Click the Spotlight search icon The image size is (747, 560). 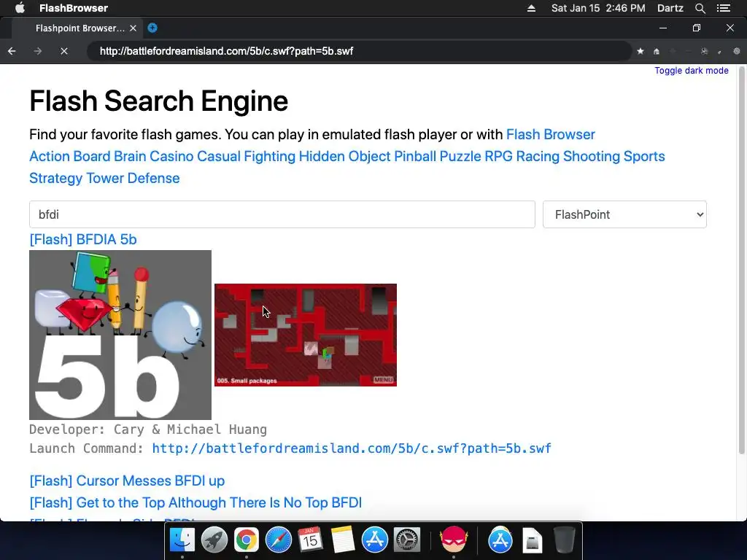[700, 8]
